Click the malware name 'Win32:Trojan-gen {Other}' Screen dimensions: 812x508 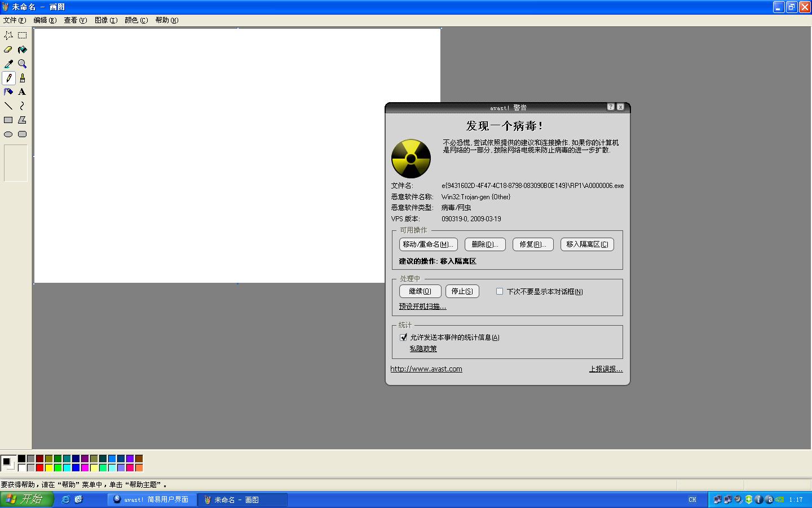476,197
